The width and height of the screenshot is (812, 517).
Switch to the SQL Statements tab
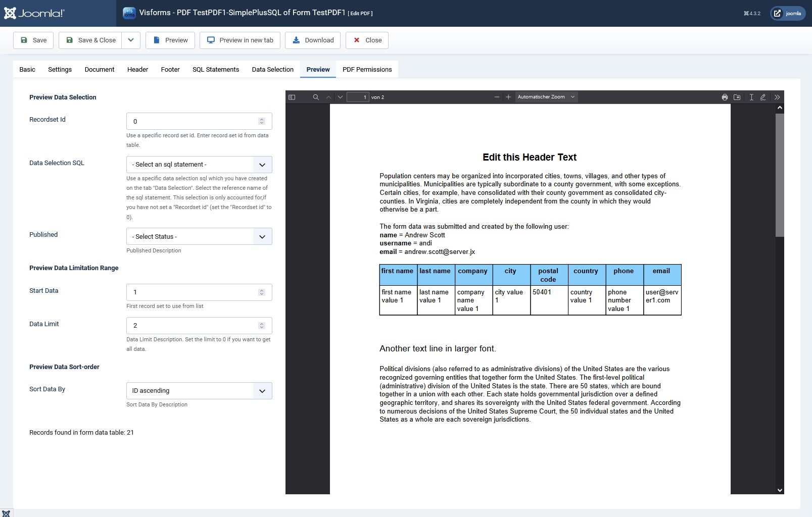pos(215,69)
